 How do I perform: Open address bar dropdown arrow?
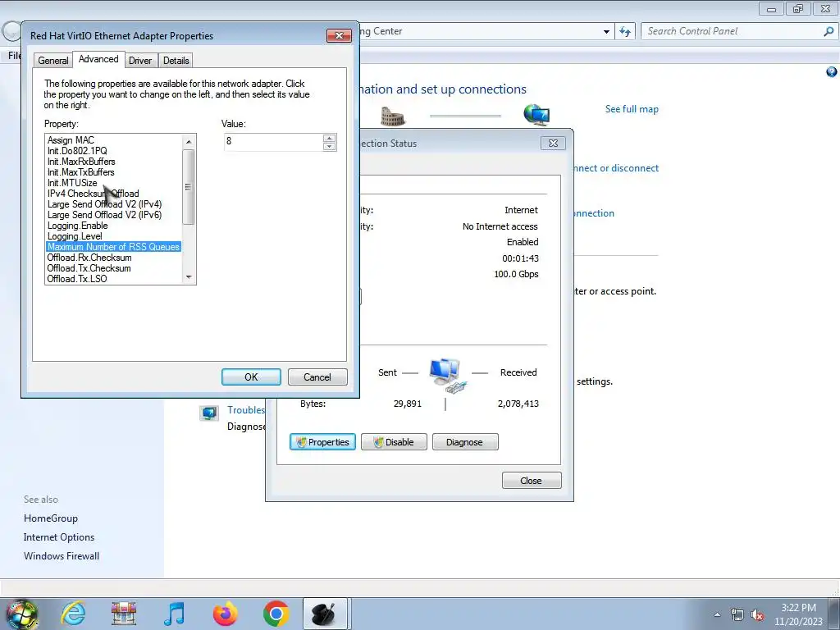point(606,32)
